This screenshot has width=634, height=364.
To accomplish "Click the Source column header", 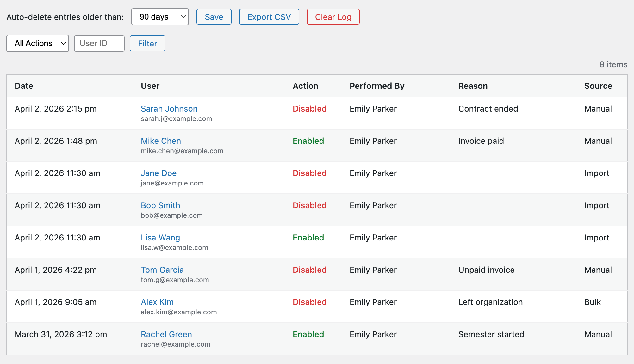I will [598, 86].
